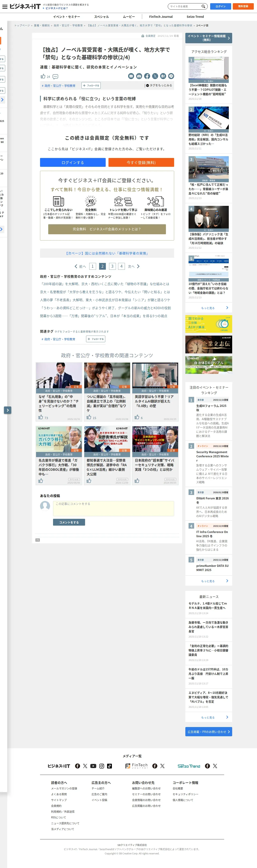The height and width of the screenshot is (868, 257).
Task: Like the 日本政府の超本腰 article card
Action: [x=137, y=481]
